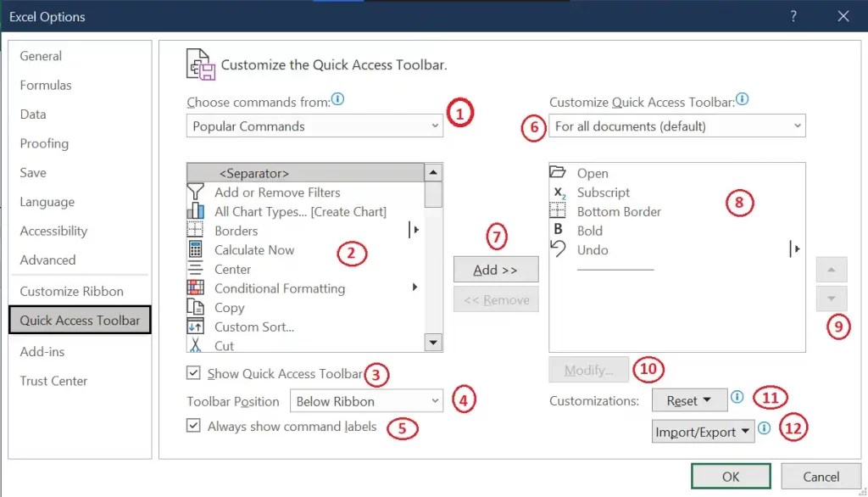Click the commands list scrollbar thumb
This screenshot has width=868, height=497.
click(x=433, y=194)
